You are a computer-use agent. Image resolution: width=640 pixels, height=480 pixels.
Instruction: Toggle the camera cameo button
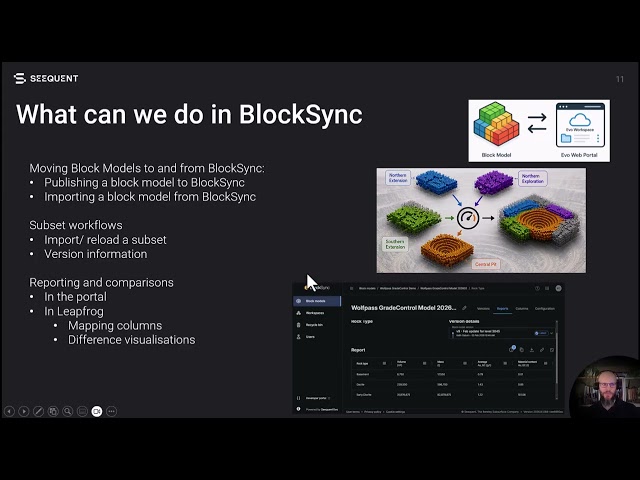(x=97, y=411)
